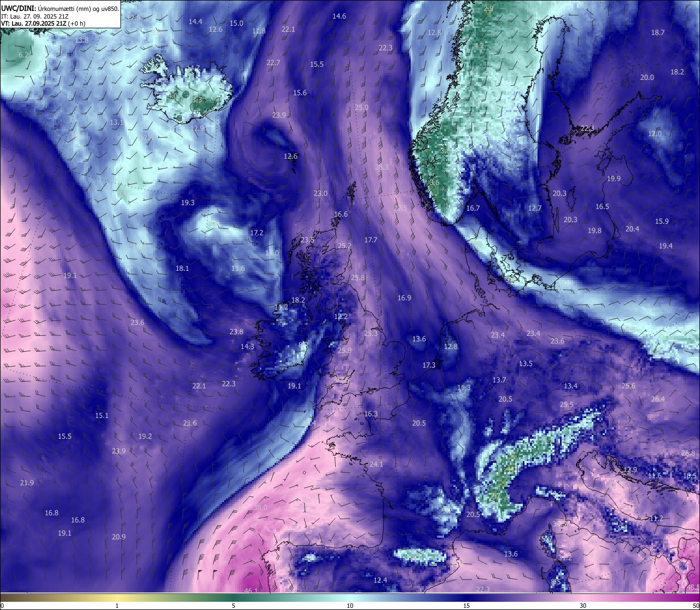Viewport: 700px width, 610px height.
Task: Select the 16.6 value label
Action: 341,214
